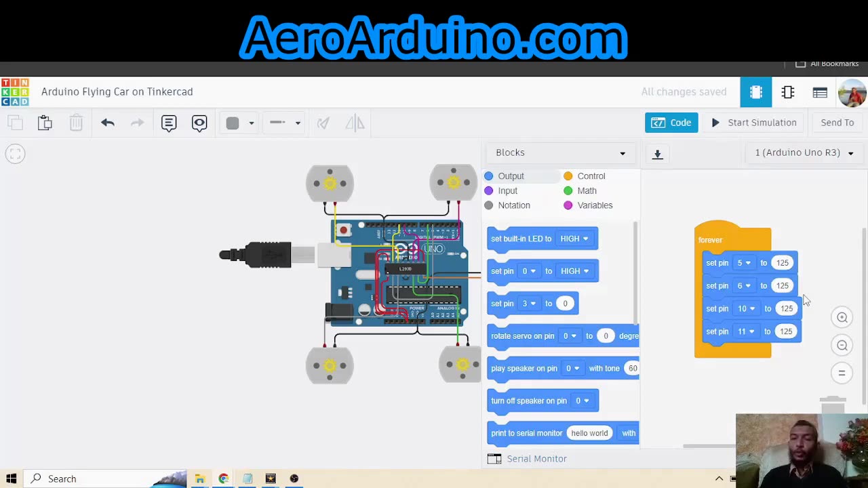Open the wire color dropdown
This screenshot has height=488, width=868.
(x=240, y=123)
